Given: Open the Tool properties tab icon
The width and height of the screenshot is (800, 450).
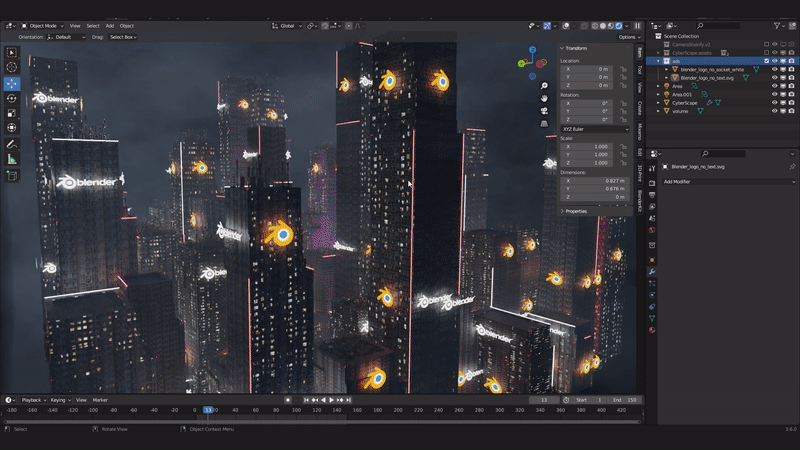Looking at the screenshot, I should click(x=652, y=168).
